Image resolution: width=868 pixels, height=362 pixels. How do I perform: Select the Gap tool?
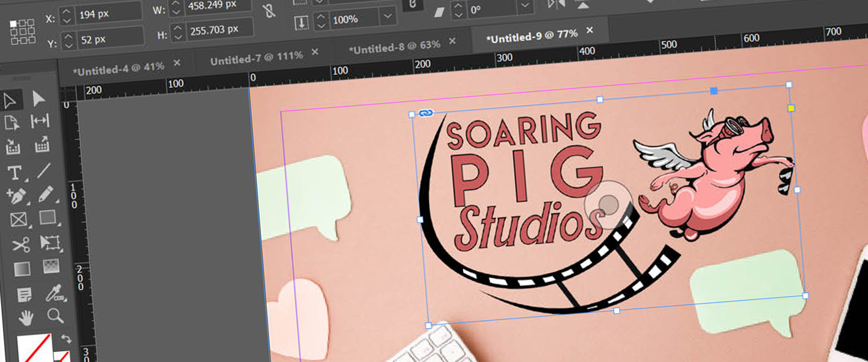(x=40, y=121)
